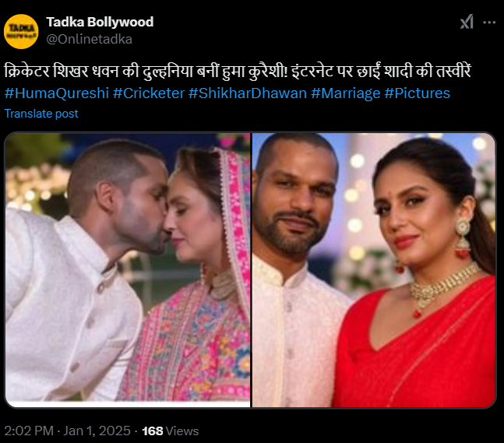
Task: Open the #HumaQureshi hashtag
Action: click(x=57, y=93)
